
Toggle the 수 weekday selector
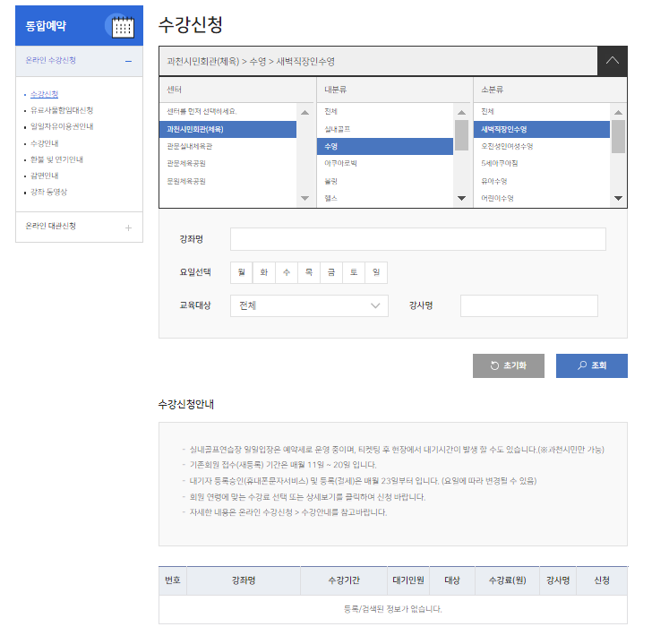click(286, 272)
